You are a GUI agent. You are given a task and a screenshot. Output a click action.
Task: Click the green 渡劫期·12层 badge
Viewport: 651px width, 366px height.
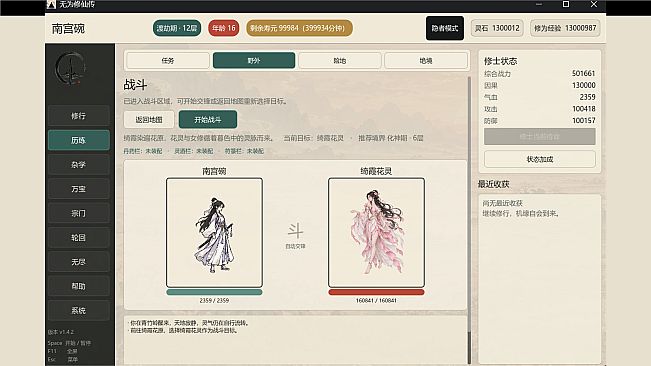click(x=177, y=28)
